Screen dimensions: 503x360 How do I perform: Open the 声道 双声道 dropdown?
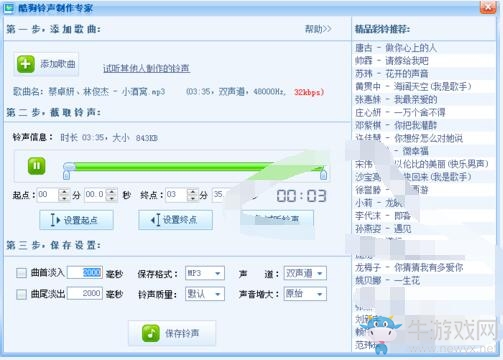pyautogui.click(x=305, y=273)
